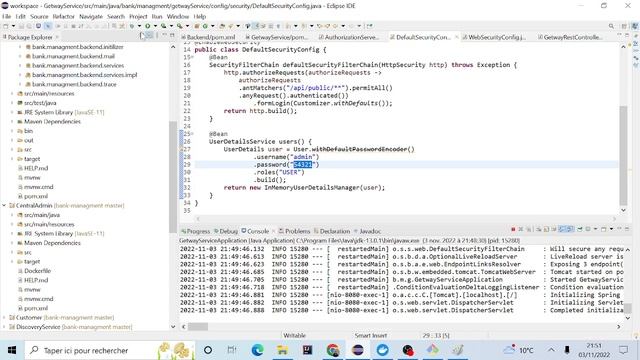The height and width of the screenshot is (360, 640).
Task: Click the Open Console icon
Action: click(x=603, y=229)
